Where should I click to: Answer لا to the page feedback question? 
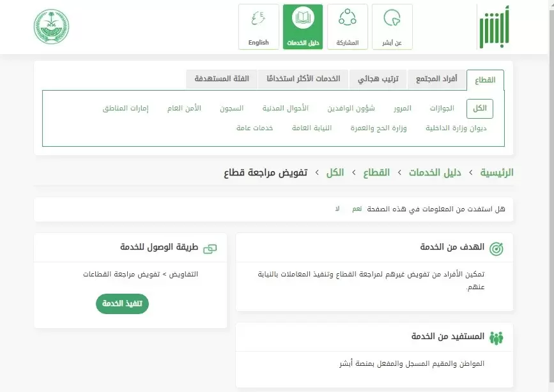(x=337, y=209)
